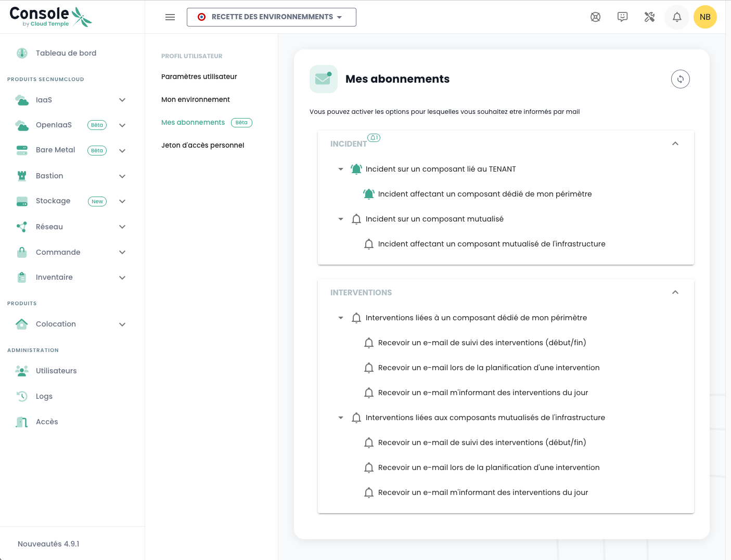
Task: Open Nouveautés 4.9.1 link
Action: tap(48, 544)
